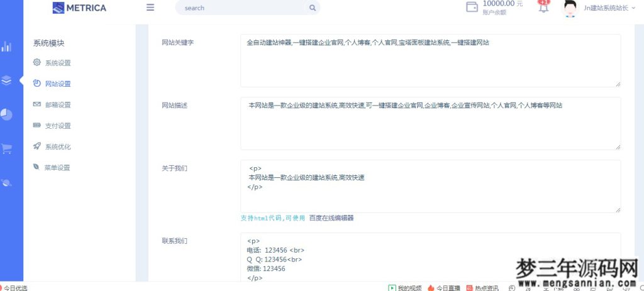Click the 网站描述 field label
This screenshot has height=291, width=644.
tap(175, 106)
